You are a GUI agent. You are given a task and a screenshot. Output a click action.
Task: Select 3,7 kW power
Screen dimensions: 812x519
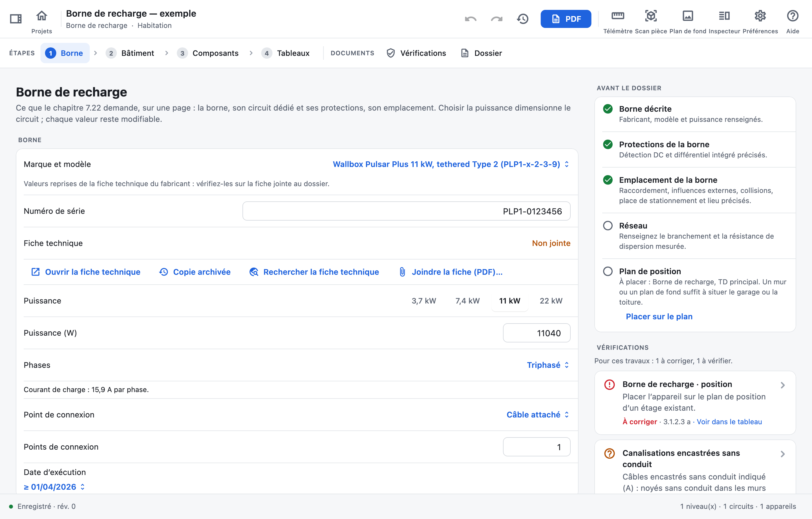pyautogui.click(x=424, y=301)
